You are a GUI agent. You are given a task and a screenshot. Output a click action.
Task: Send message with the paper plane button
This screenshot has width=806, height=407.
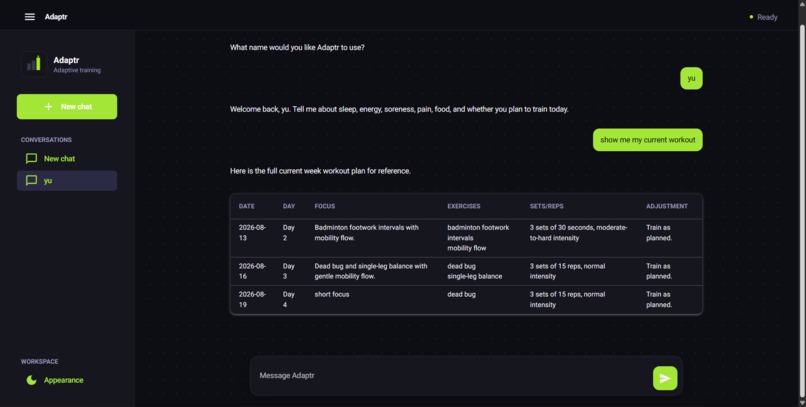[665, 378]
